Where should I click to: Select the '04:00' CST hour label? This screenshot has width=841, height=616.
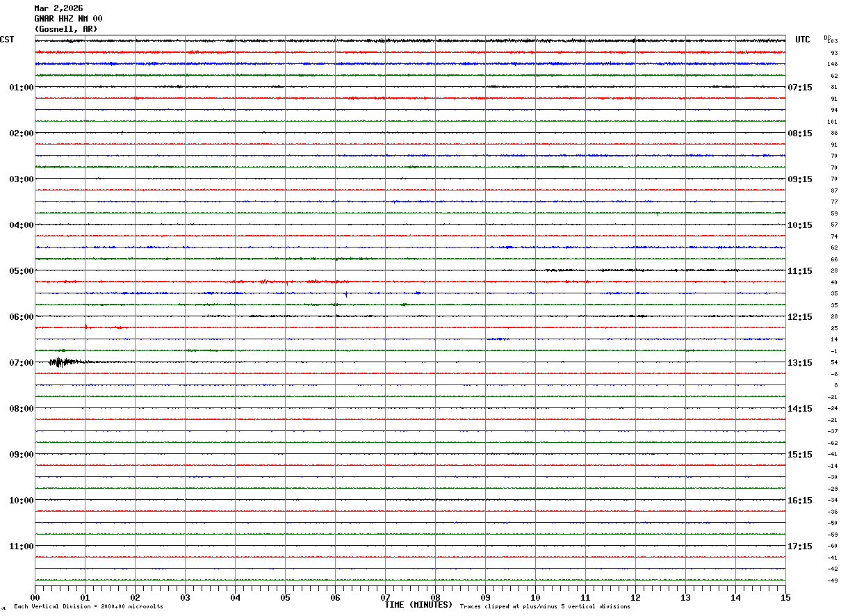(22, 225)
